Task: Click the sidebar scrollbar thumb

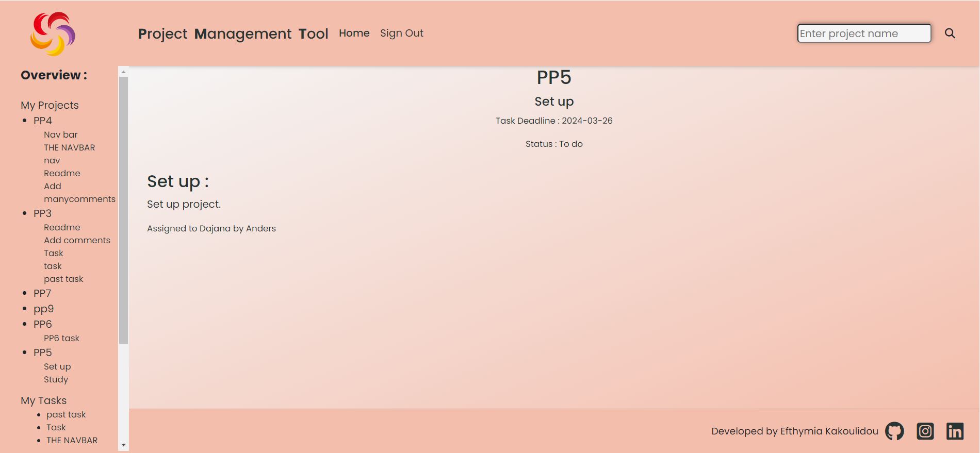Action: click(x=123, y=210)
